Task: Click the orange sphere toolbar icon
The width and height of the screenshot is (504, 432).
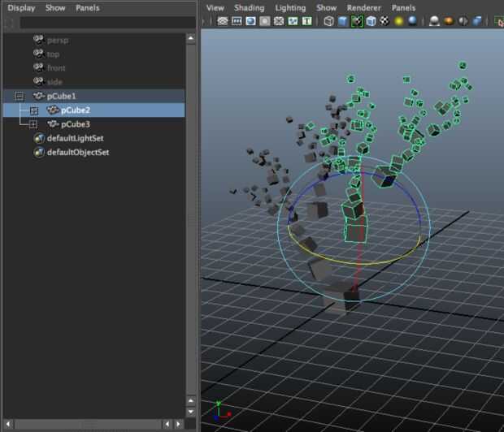Action: coord(449,21)
